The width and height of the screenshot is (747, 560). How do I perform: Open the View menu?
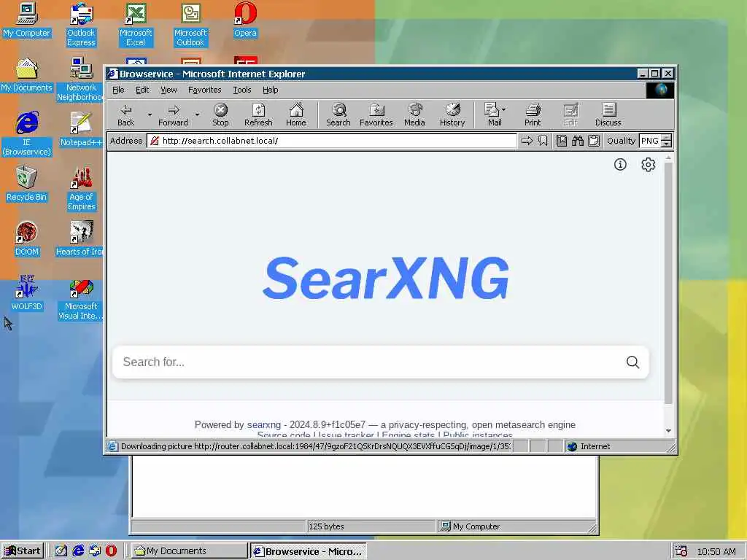(x=169, y=90)
